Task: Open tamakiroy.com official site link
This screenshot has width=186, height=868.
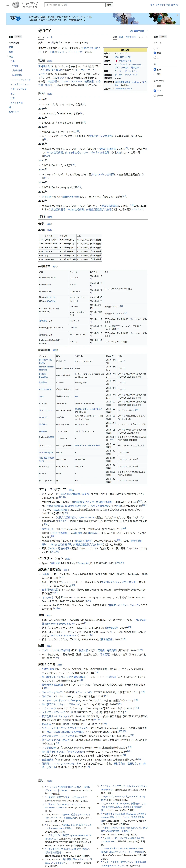Action: tap(123, 89)
